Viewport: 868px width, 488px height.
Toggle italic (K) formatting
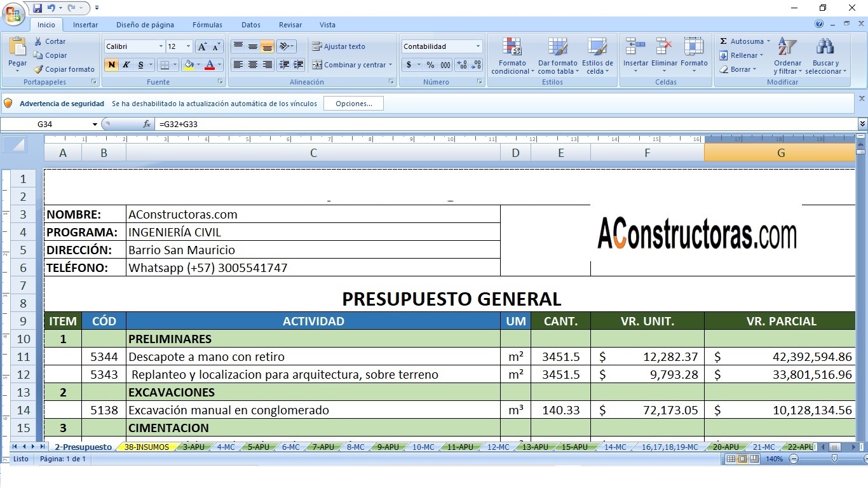[x=126, y=65]
